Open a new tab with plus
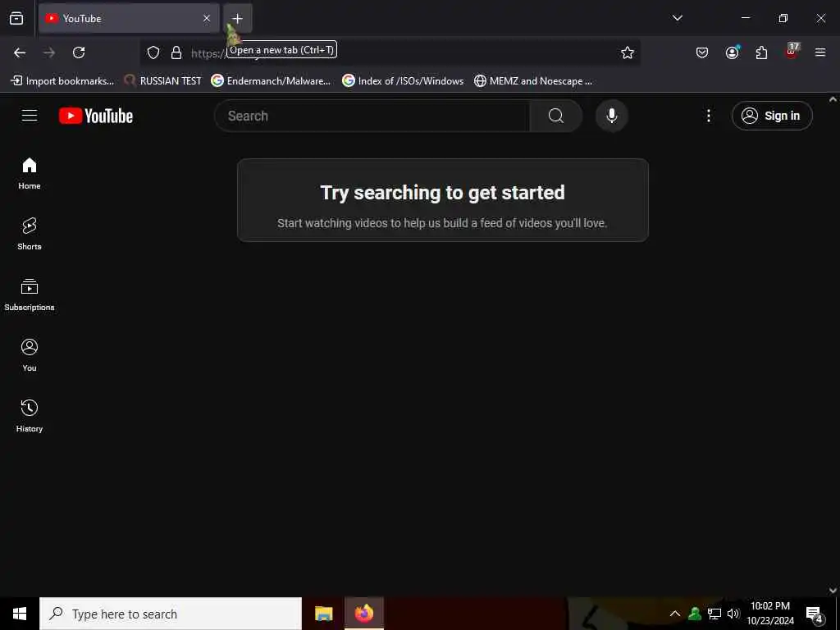The width and height of the screenshot is (840, 630). [x=237, y=18]
